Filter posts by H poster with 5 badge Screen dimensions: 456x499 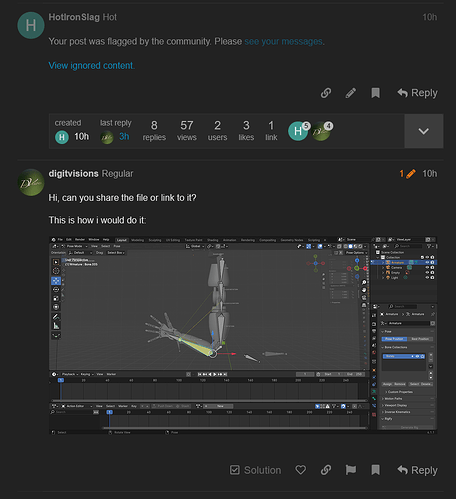click(299, 131)
